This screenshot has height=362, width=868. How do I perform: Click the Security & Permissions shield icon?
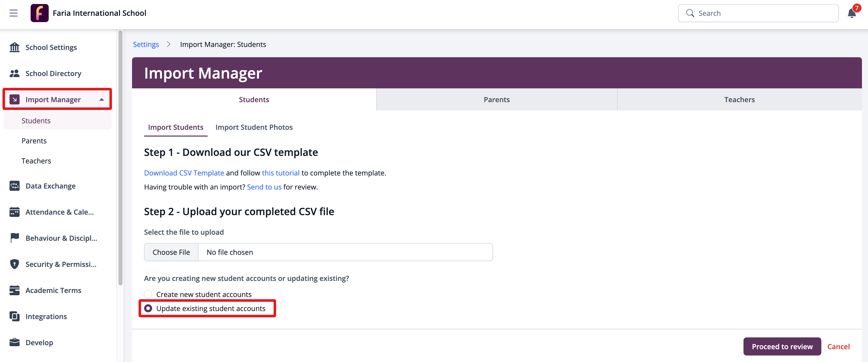tap(15, 264)
